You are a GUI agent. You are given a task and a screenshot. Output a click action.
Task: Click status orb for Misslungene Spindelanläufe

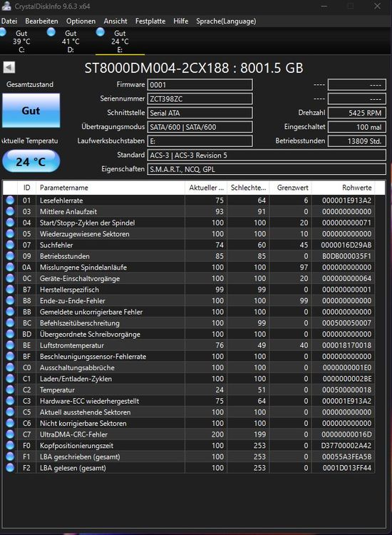10,267
